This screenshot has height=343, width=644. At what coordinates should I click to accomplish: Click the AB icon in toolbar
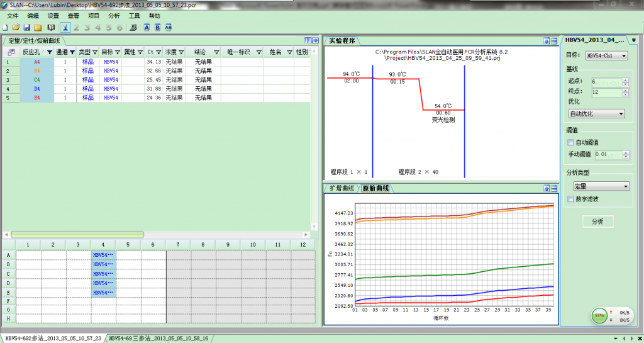click(x=169, y=28)
